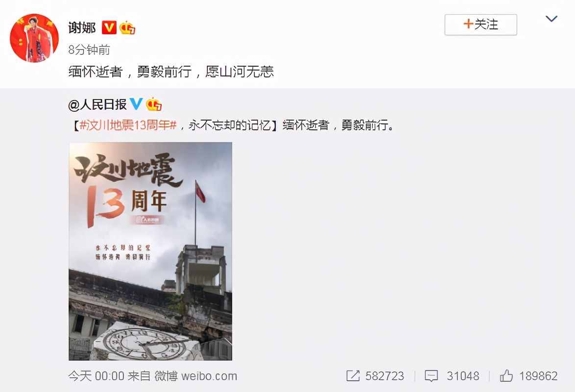Screen dimensions: 575x392
Task: Open comments via the speech bubble icon
Action: click(431, 376)
